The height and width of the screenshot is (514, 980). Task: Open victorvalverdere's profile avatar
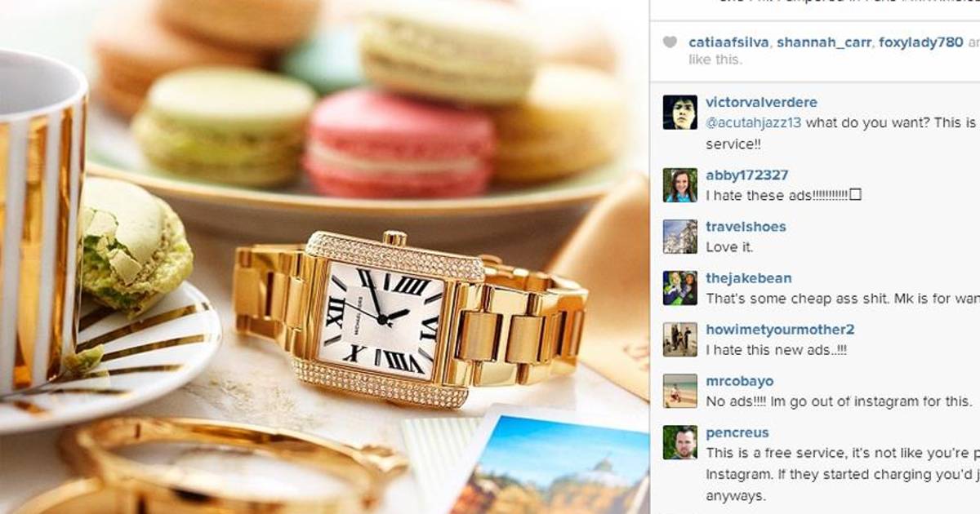coord(679,113)
